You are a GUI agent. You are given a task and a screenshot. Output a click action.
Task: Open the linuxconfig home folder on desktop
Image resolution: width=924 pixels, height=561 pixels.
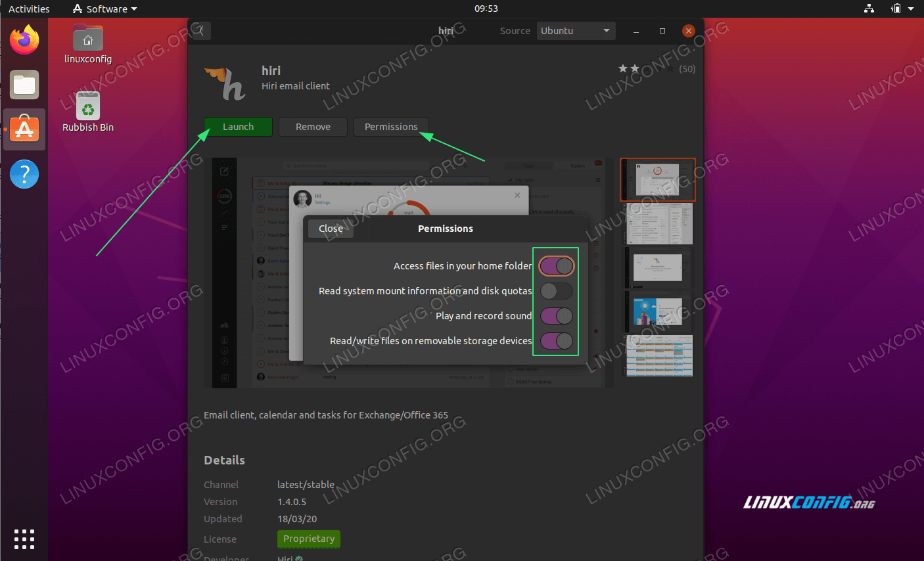click(x=88, y=44)
